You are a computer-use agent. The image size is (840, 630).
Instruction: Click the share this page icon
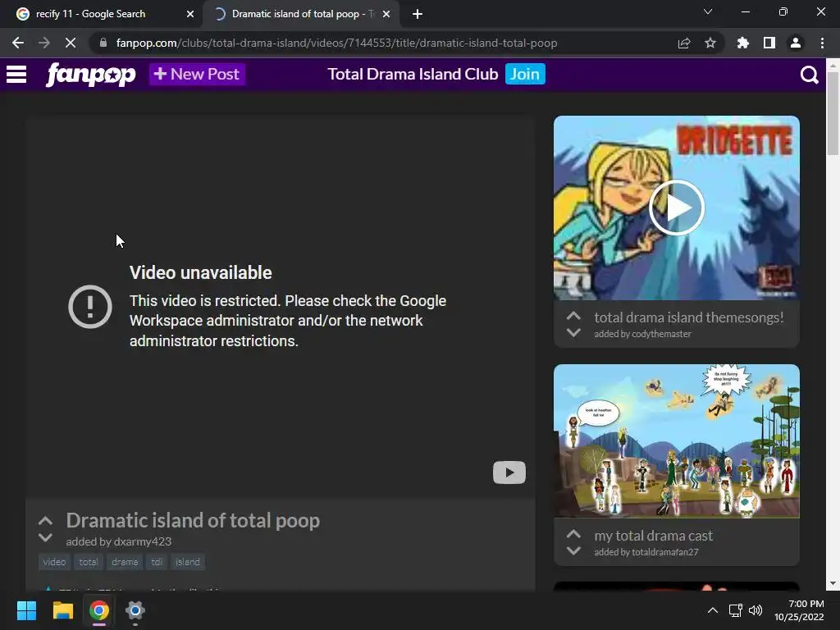point(684,43)
